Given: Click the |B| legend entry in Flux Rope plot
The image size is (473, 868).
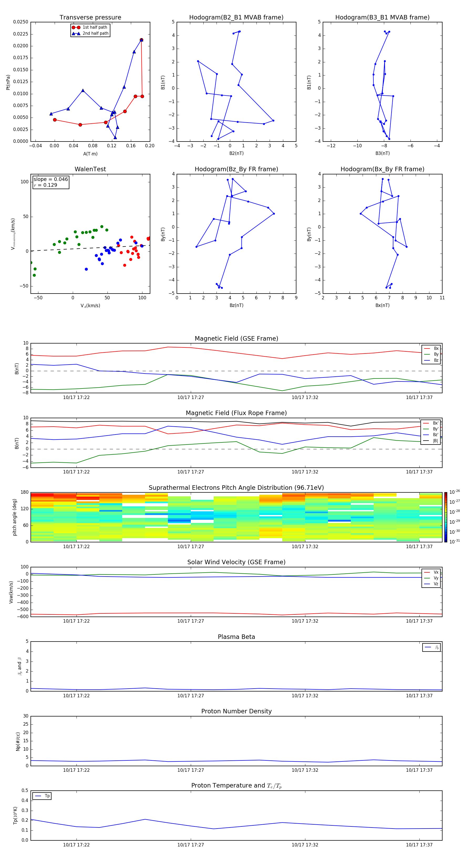Looking at the screenshot, I should [x=431, y=441].
